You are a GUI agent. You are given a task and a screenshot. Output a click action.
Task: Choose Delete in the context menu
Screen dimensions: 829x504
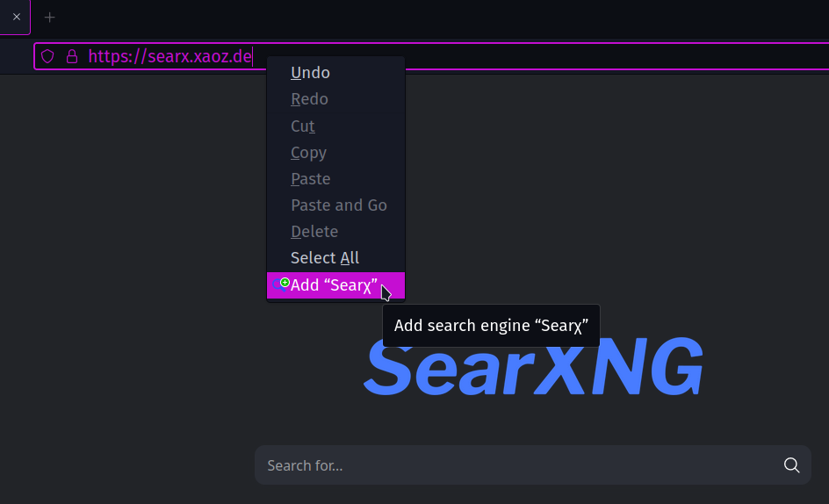coord(314,231)
